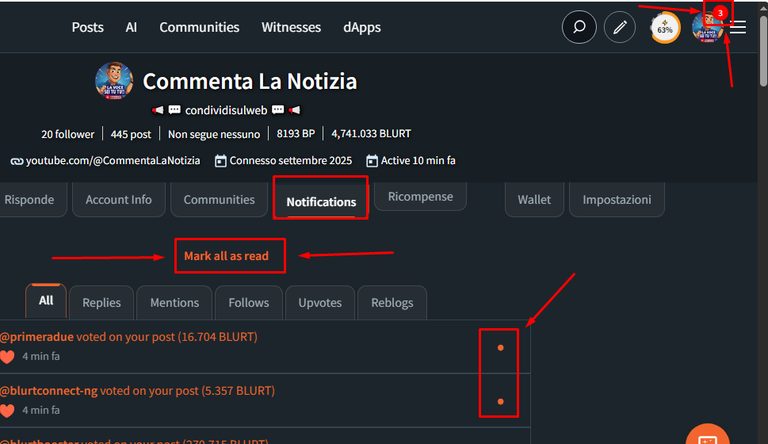This screenshot has height=444, width=768.
Task: Click Non segue nessuno text
Action: (x=214, y=134)
